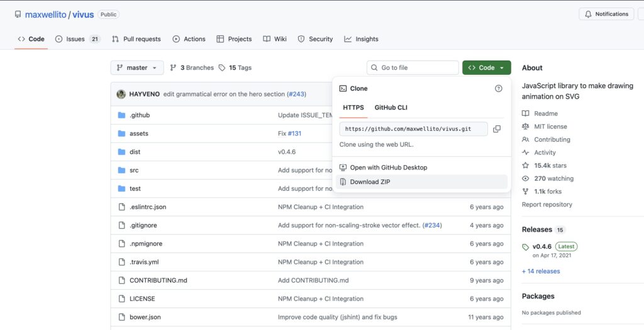
Task: Switch to the GitHub CLI tab
Action: (x=391, y=108)
